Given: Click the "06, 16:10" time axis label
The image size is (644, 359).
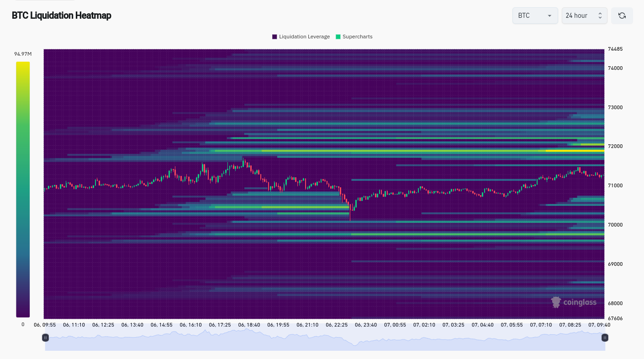Looking at the screenshot, I should [191, 325].
